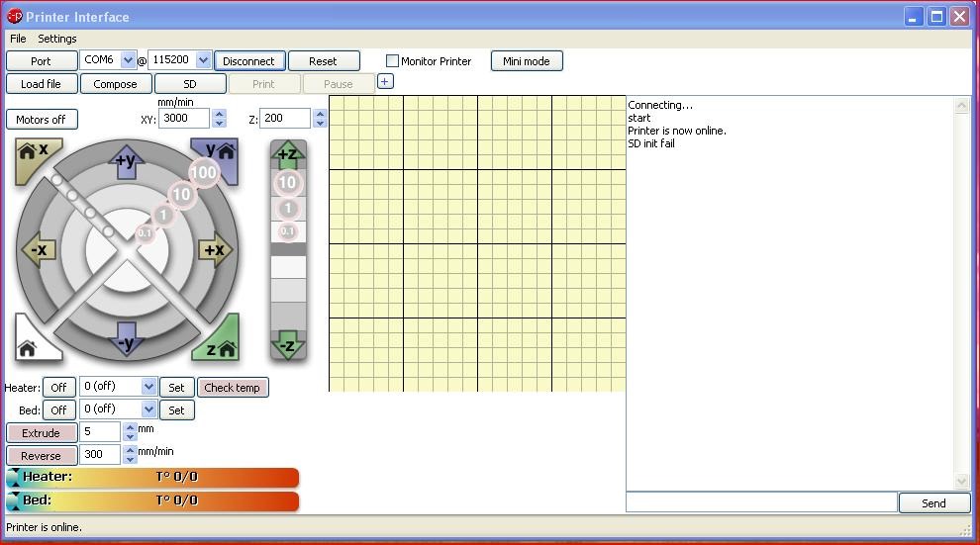Open the Settings menu
This screenshot has width=980, height=545.
(x=56, y=39)
